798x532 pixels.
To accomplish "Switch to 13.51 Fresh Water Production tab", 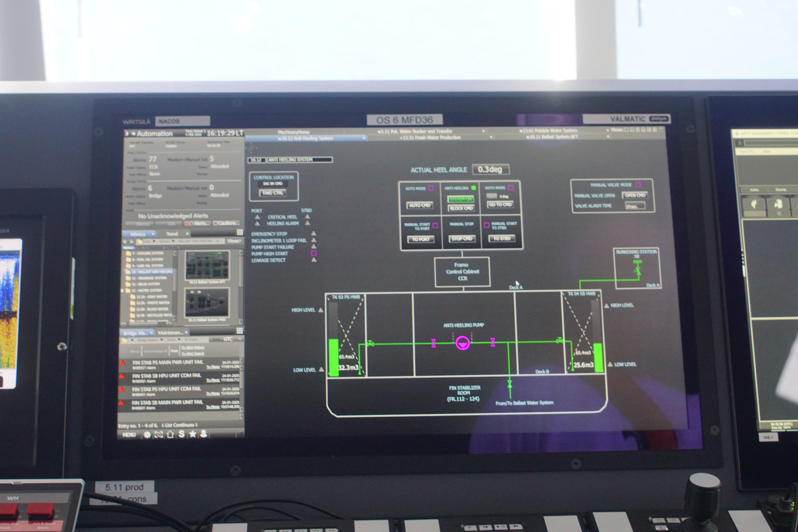I will click(x=430, y=137).
